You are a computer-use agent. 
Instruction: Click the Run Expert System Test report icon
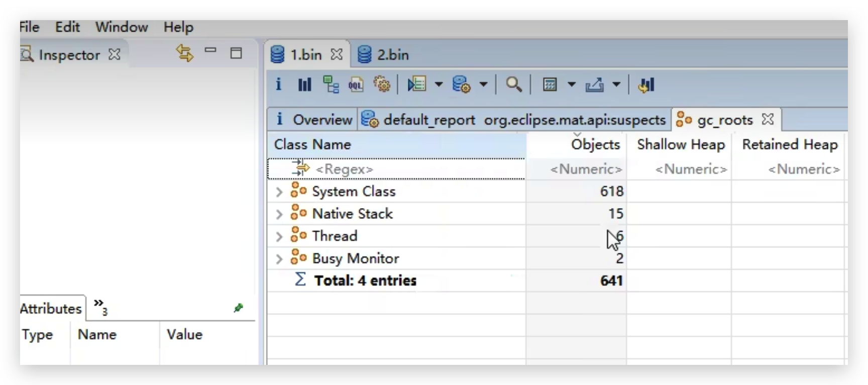click(417, 84)
